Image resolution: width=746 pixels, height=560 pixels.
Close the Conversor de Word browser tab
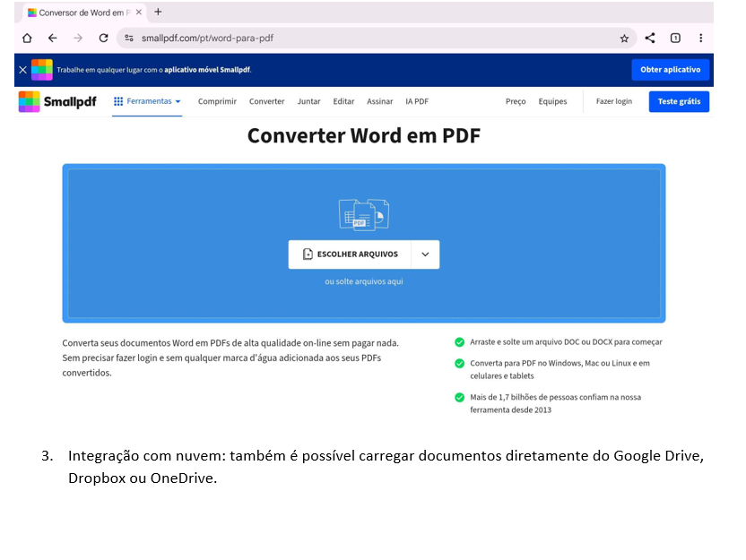(139, 13)
